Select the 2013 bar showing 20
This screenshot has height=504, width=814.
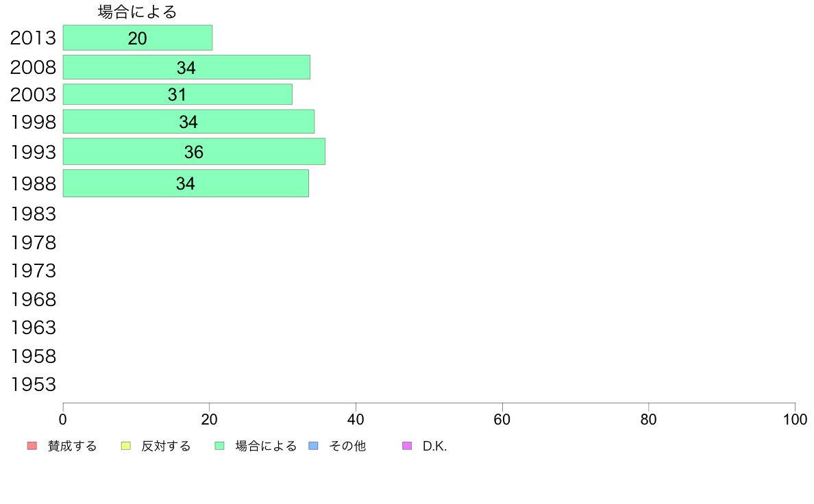138,38
